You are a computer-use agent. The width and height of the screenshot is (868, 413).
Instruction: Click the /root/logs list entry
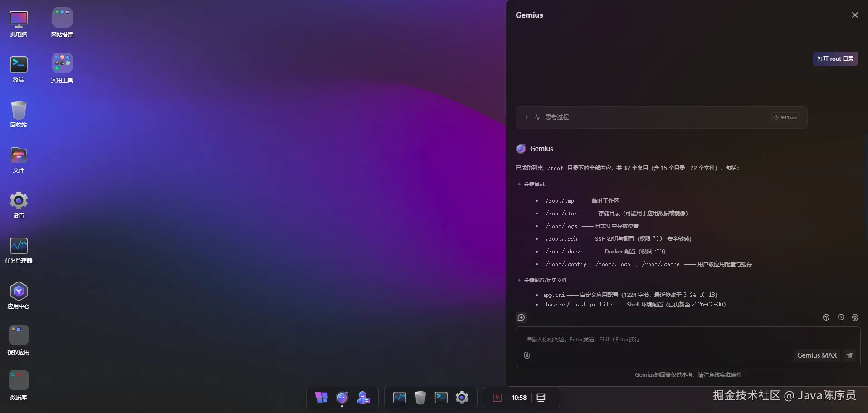point(592,226)
